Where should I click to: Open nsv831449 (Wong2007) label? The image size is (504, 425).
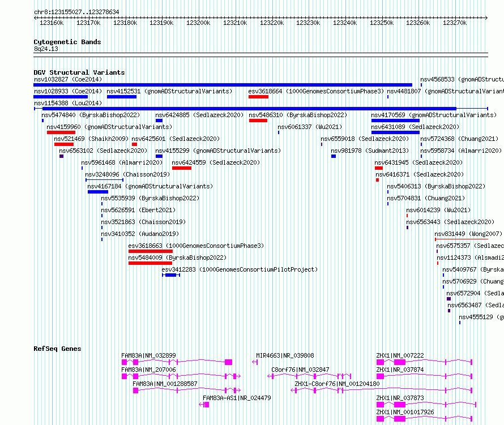[x=468, y=234]
